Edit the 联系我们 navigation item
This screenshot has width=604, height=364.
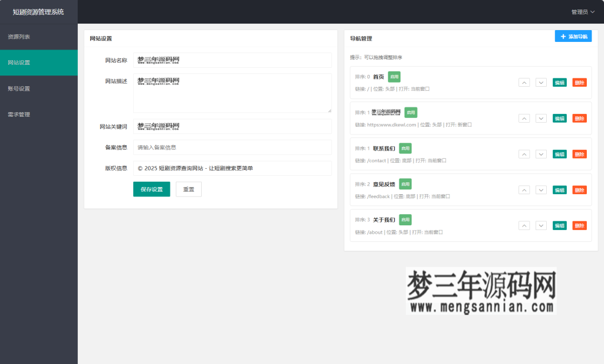pyautogui.click(x=559, y=154)
